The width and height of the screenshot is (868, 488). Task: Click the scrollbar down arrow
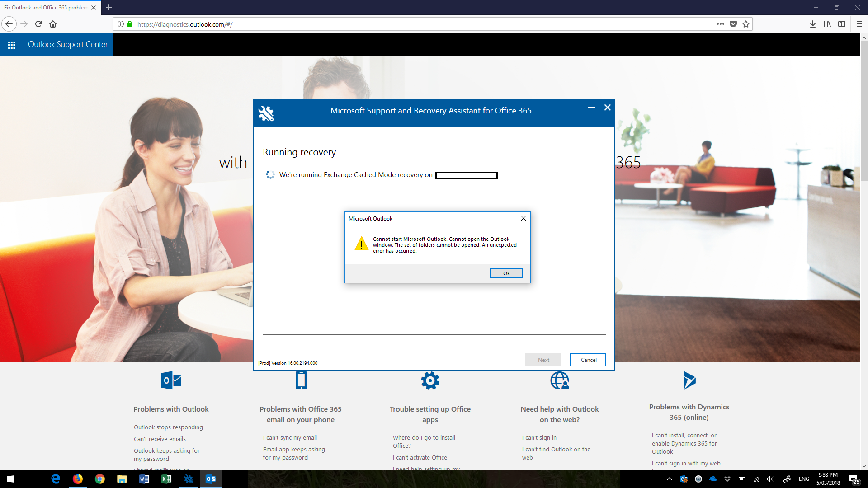tap(864, 466)
